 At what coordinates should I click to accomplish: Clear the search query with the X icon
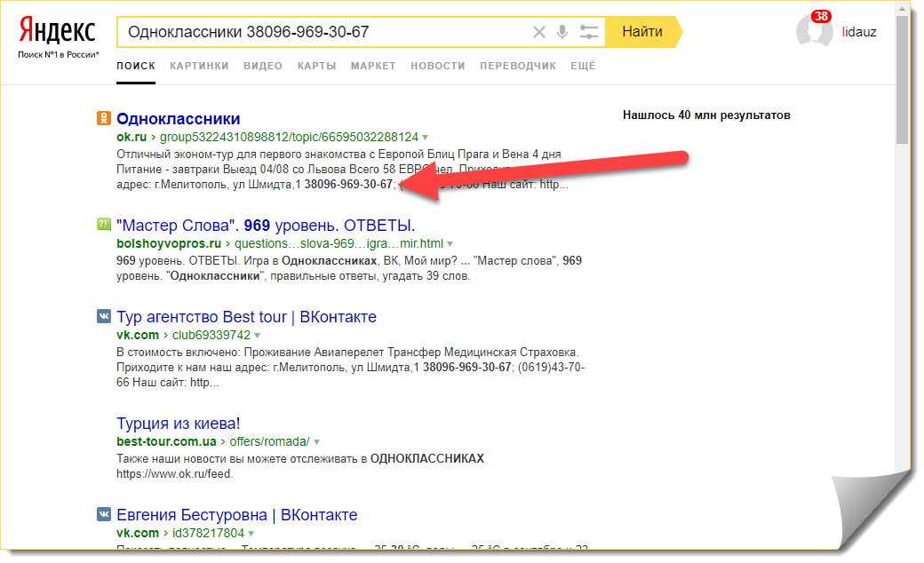point(538,32)
